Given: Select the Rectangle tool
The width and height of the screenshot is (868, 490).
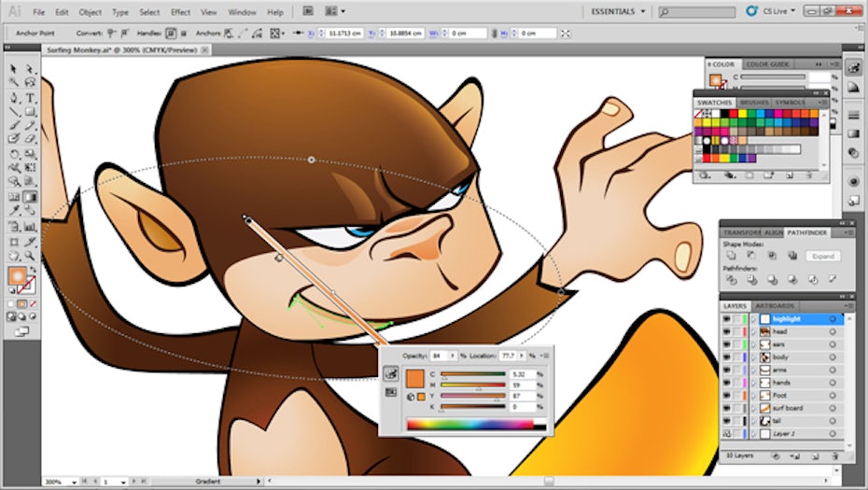Looking at the screenshot, I should pyautogui.click(x=30, y=112).
